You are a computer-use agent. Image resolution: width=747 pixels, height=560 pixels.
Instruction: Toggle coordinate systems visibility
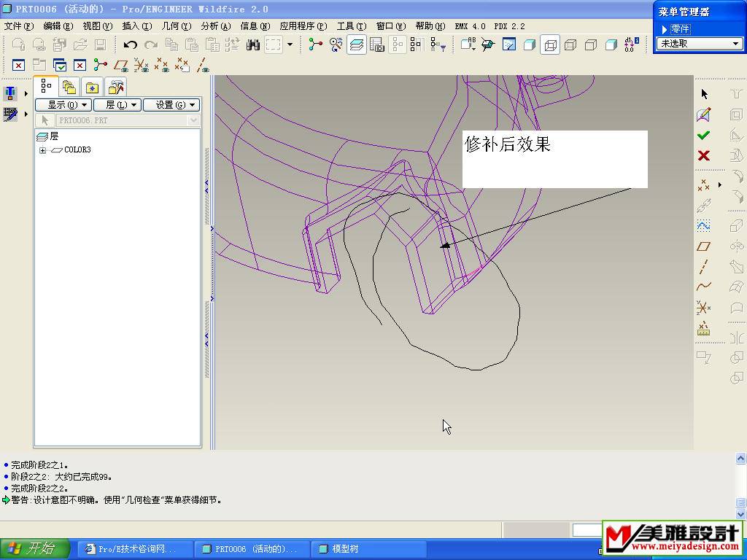click(141, 65)
